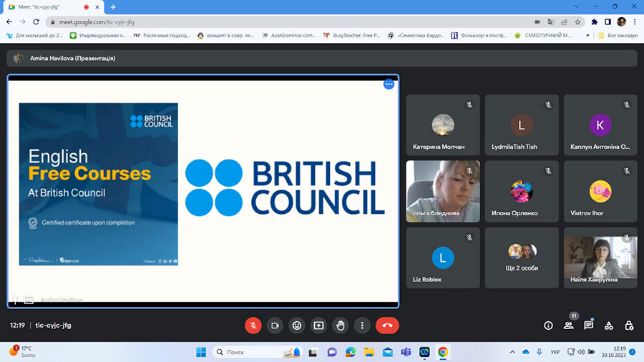Open the chat messages icon
The image size is (644, 362).
[589, 326]
